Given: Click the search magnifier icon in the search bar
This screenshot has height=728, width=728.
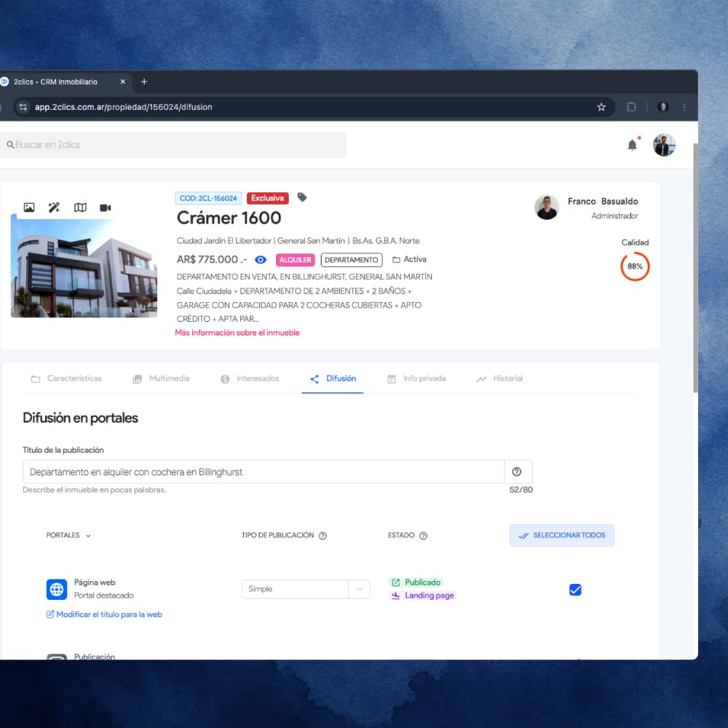Looking at the screenshot, I should tap(9, 145).
